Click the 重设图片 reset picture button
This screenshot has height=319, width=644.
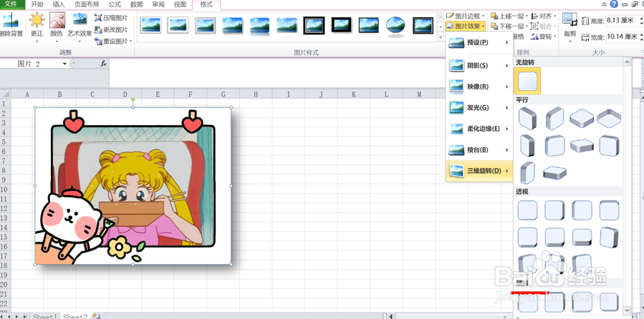(111, 41)
